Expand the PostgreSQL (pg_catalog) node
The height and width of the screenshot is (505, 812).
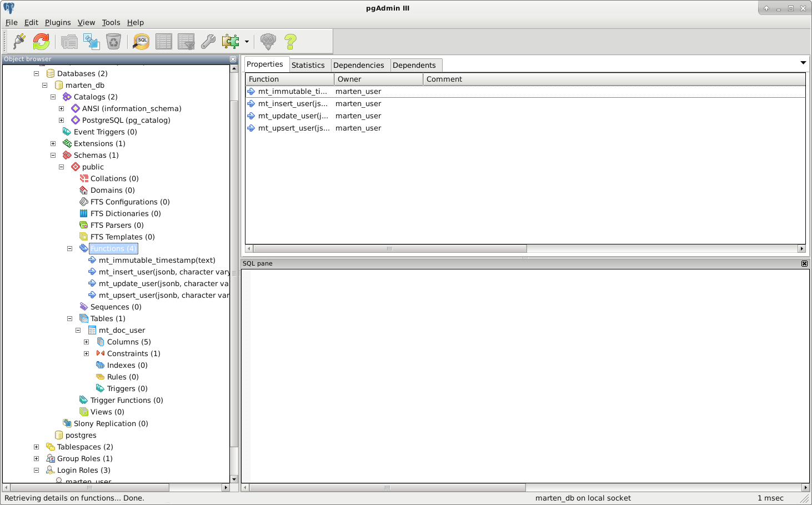(62, 120)
